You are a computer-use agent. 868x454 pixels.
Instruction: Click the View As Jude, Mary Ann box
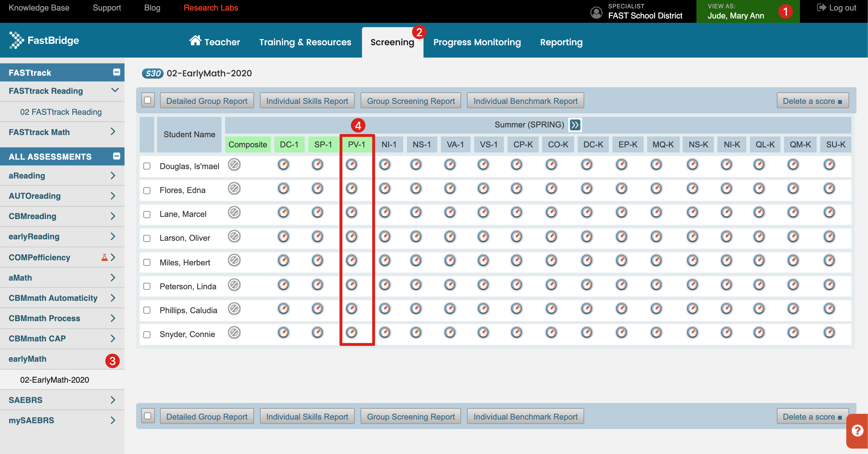[x=748, y=11]
